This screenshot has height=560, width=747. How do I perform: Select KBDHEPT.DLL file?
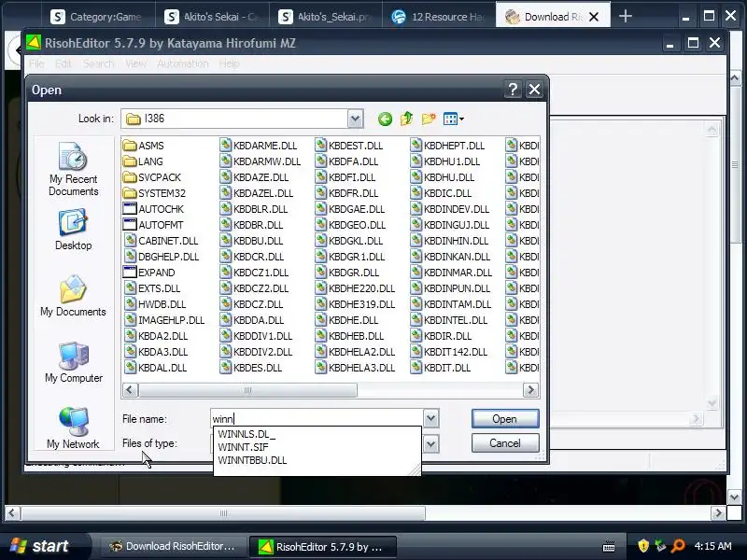tap(448, 146)
